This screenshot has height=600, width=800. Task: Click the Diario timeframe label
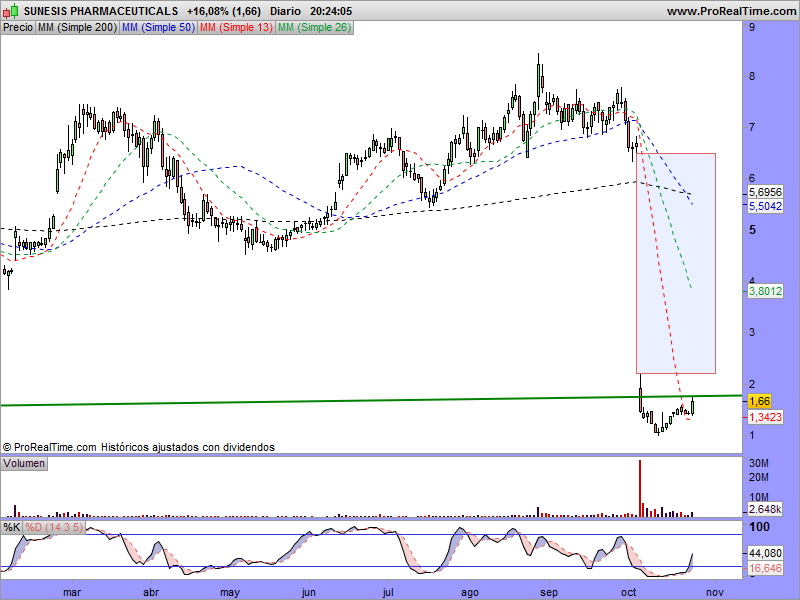285,11
